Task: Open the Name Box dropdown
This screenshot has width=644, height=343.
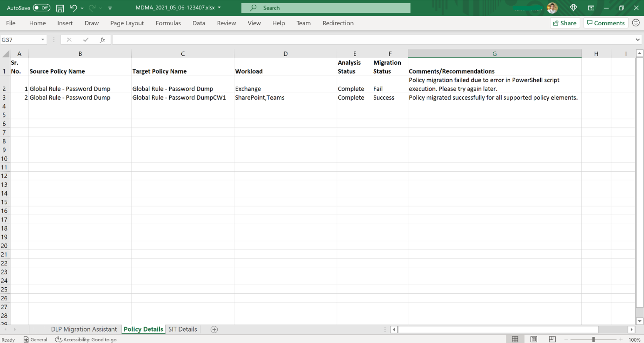Action: tap(42, 40)
